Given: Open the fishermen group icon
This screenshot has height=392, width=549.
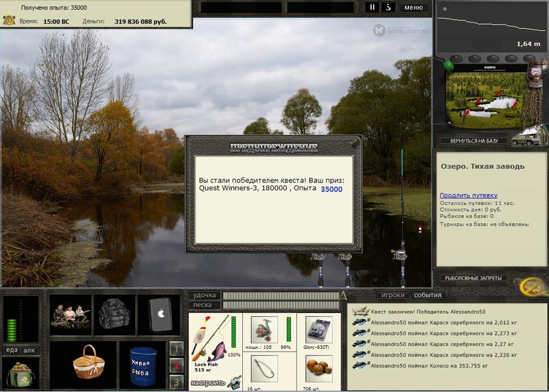Looking at the screenshot, I should pyautogui.click(x=71, y=314).
